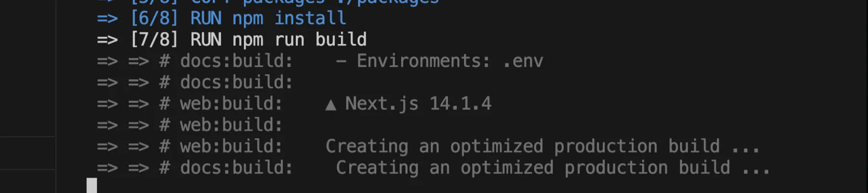Click "npm install" in the blue line
The height and width of the screenshot is (193, 868).
coord(289,19)
